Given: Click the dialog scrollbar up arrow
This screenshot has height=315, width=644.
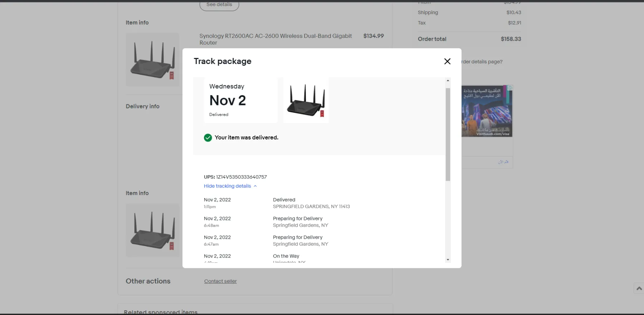Looking at the screenshot, I should pos(448,80).
